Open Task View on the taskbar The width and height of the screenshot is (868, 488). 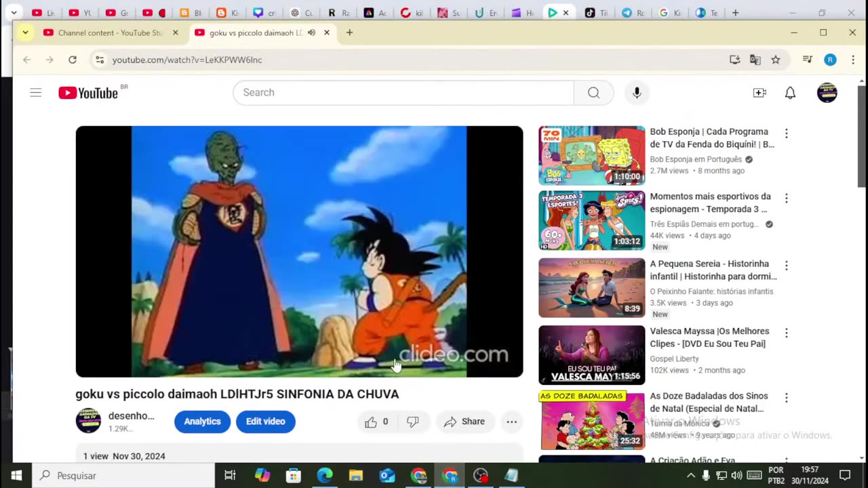pyautogui.click(x=230, y=475)
